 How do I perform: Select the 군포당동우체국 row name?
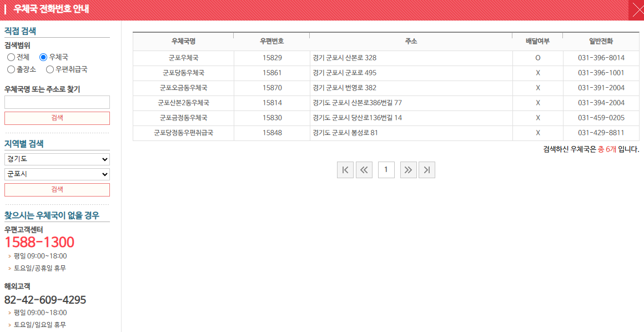pos(184,73)
